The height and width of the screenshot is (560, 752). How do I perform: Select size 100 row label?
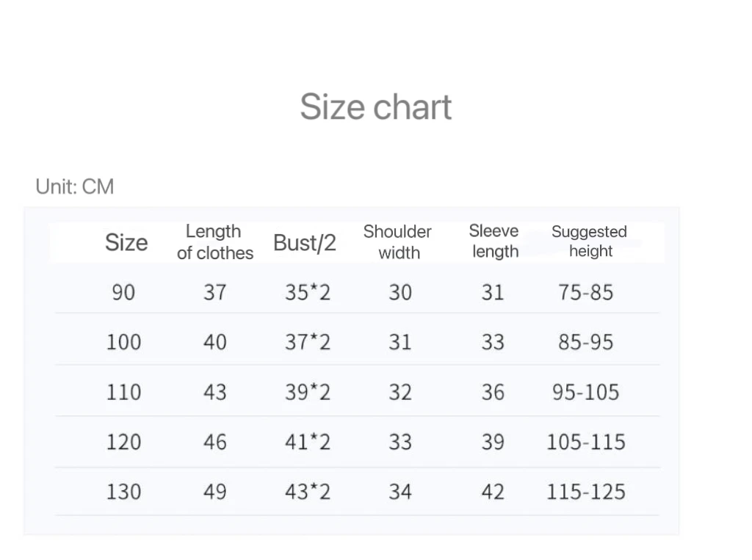click(123, 342)
